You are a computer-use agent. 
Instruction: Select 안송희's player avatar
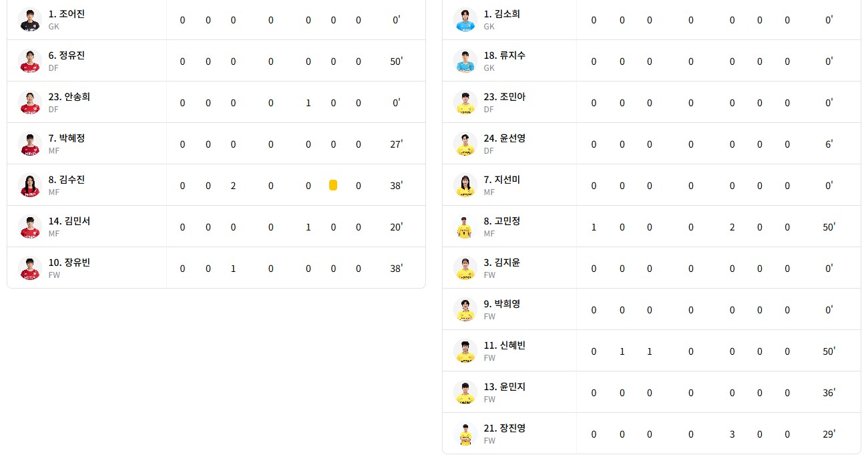(30, 103)
